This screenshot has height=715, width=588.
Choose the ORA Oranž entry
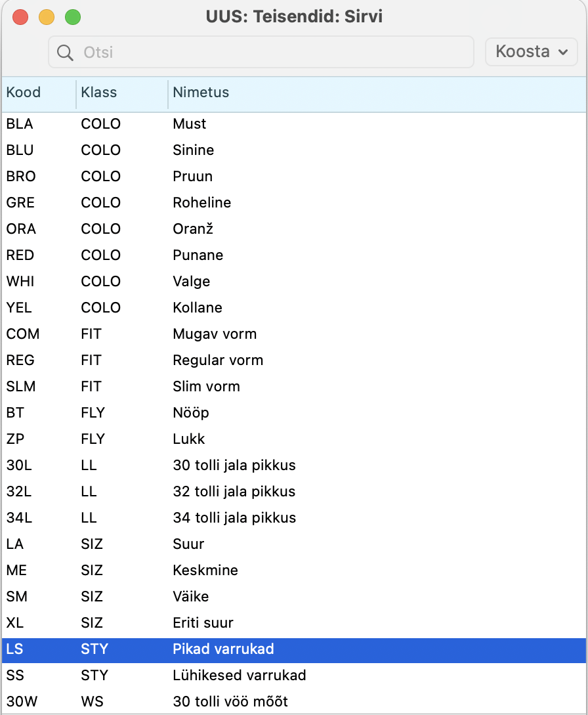[x=294, y=229]
